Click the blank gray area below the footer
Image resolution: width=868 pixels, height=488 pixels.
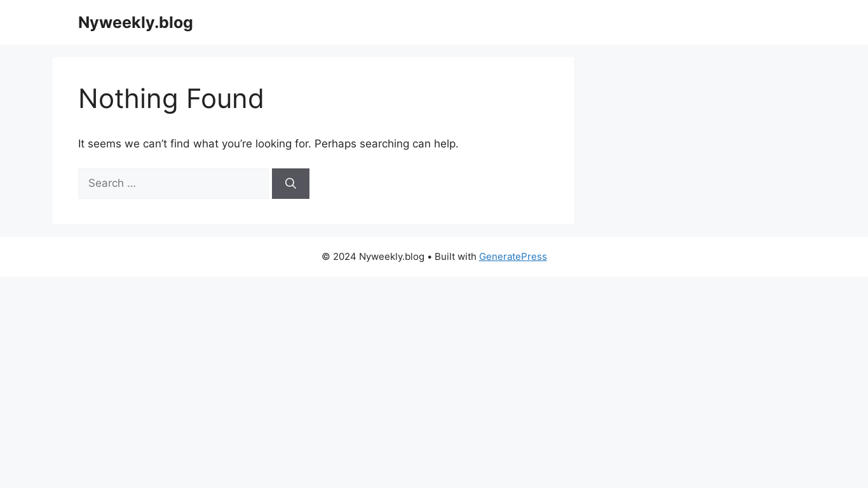pyautogui.click(x=434, y=381)
